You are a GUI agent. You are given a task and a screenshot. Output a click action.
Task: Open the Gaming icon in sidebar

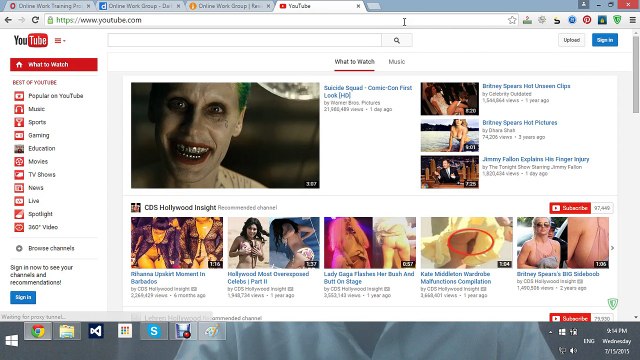19,135
